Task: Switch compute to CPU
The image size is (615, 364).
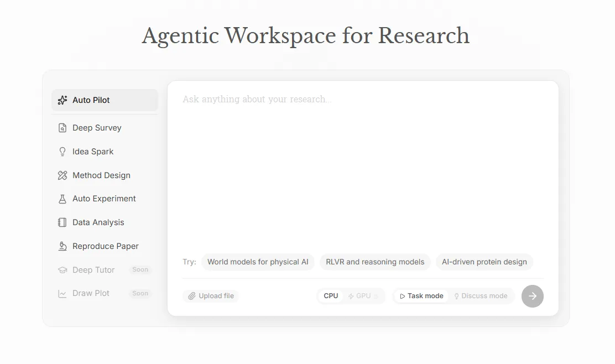Action: pyautogui.click(x=331, y=296)
